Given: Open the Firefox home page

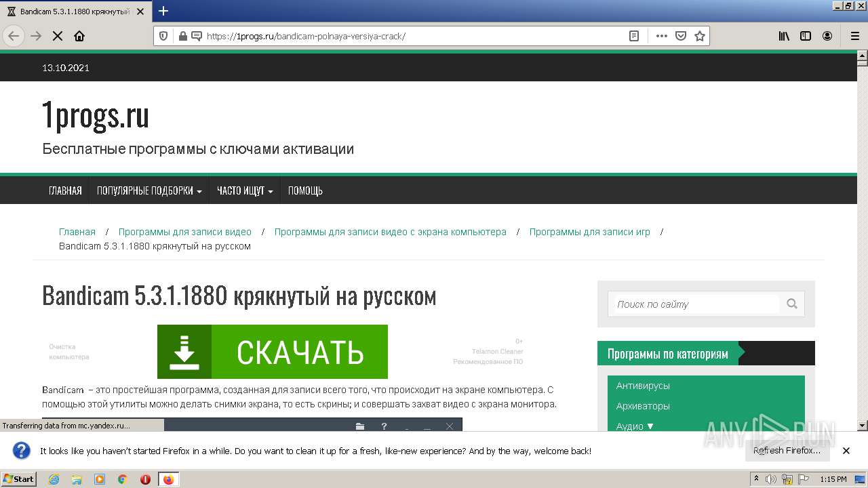Looking at the screenshot, I should (x=79, y=36).
